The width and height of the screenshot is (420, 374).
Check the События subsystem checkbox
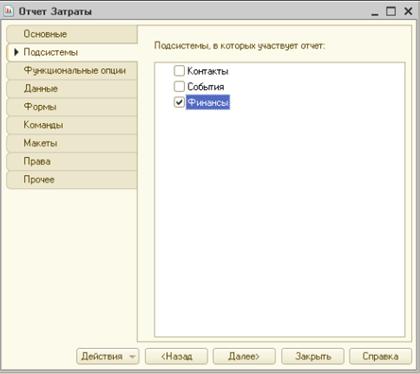point(179,86)
